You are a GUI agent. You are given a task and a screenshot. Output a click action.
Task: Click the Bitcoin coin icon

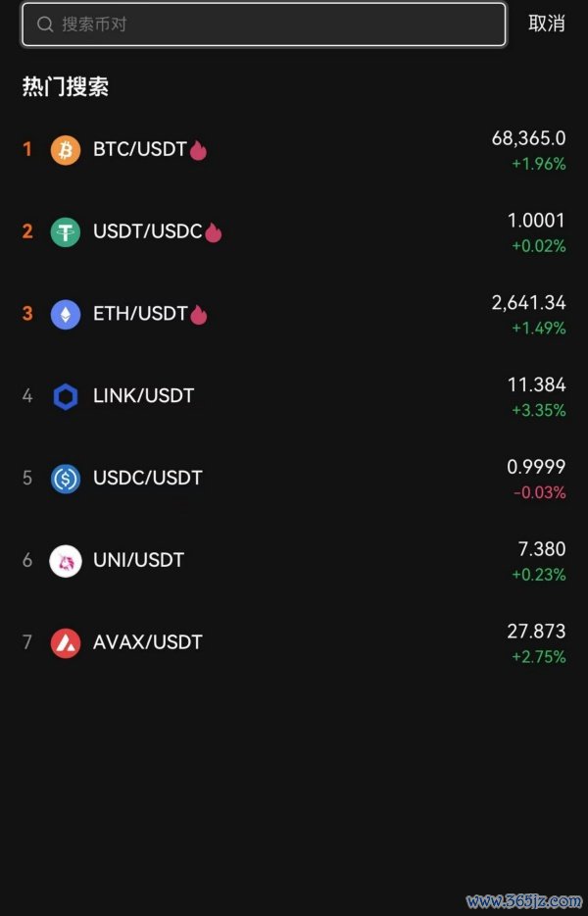pos(66,150)
